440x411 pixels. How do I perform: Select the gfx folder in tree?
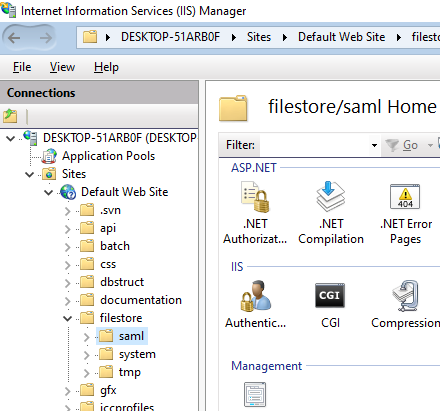108,390
